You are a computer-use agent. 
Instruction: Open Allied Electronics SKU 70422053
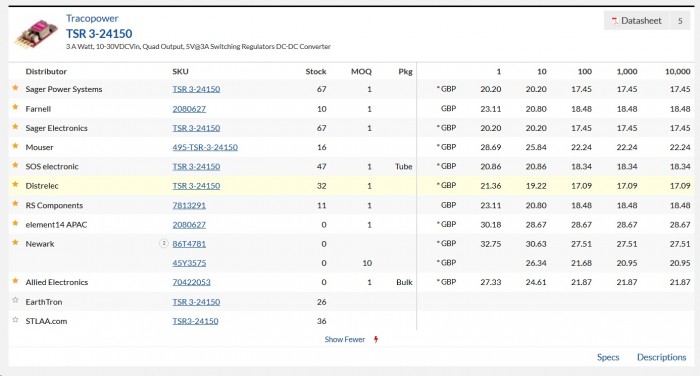tap(192, 282)
